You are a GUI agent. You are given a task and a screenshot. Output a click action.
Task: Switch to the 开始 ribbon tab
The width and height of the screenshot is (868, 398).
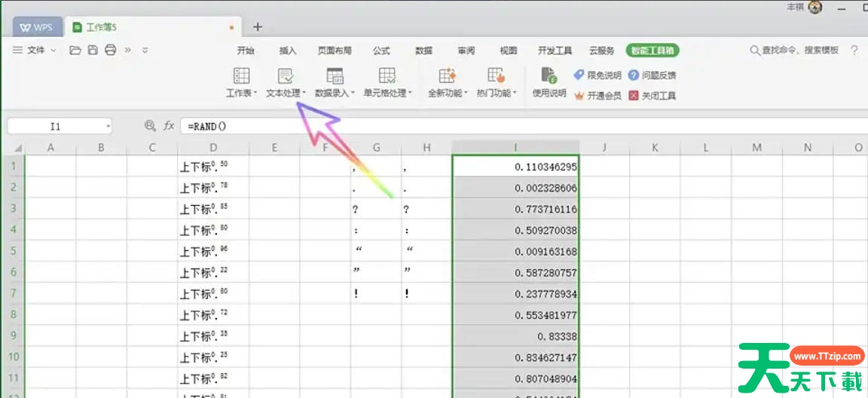pyautogui.click(x=246, y=51)
